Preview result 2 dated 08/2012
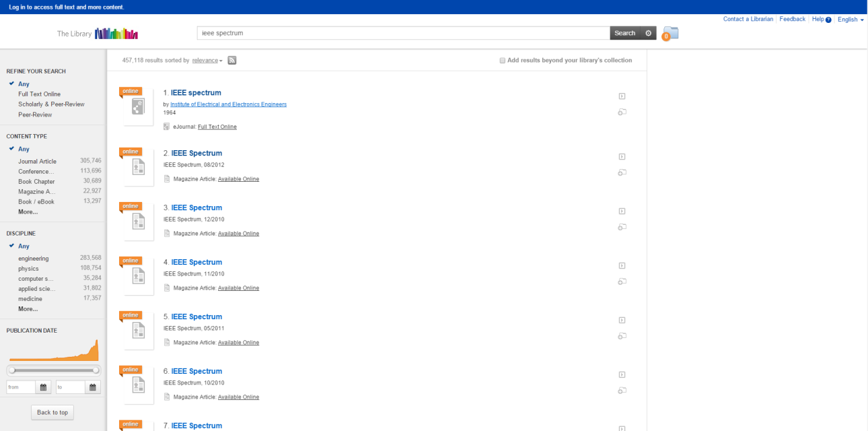 click(622, 157)
